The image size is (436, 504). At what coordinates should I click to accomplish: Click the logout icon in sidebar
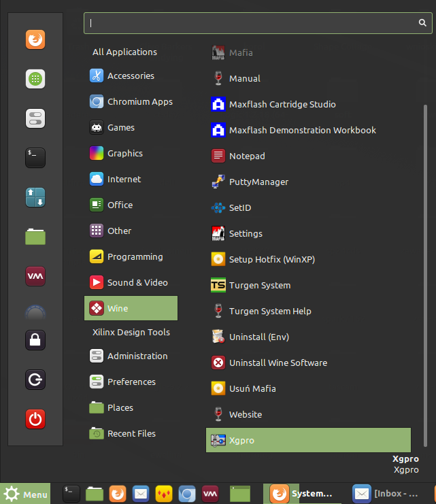click(x=35, y=379)
